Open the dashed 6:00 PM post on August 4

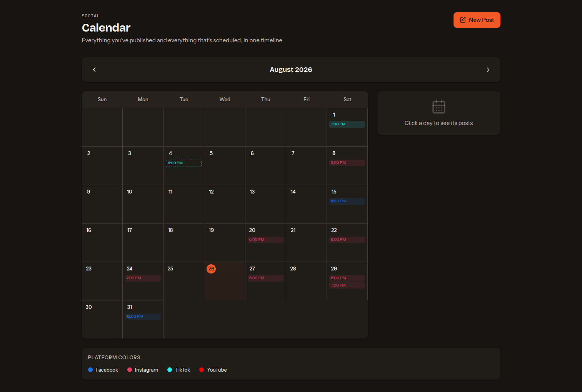pos(183,163)
